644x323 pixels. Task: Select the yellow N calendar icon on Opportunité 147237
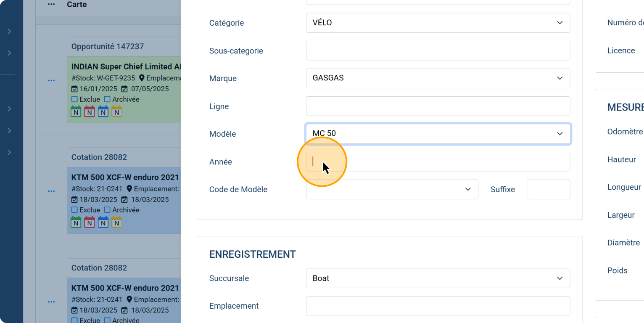(x=117, y=112)
